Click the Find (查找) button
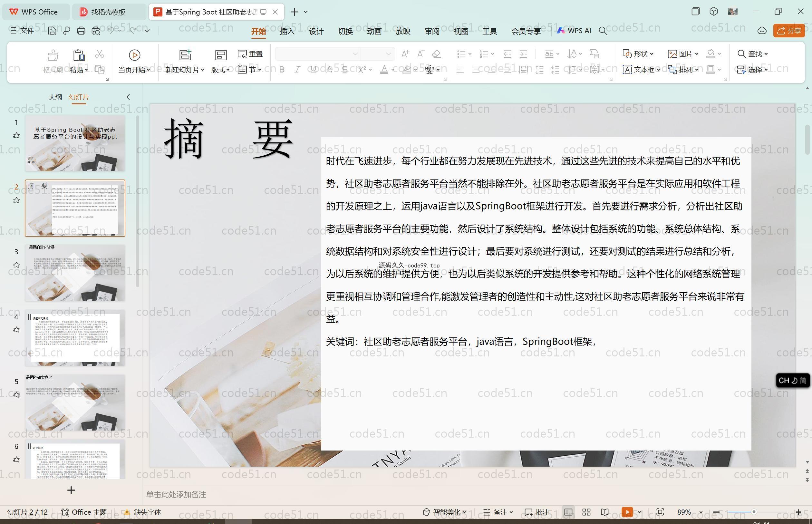The width and height of the screenshot is (812, 524). pos(752,54)
